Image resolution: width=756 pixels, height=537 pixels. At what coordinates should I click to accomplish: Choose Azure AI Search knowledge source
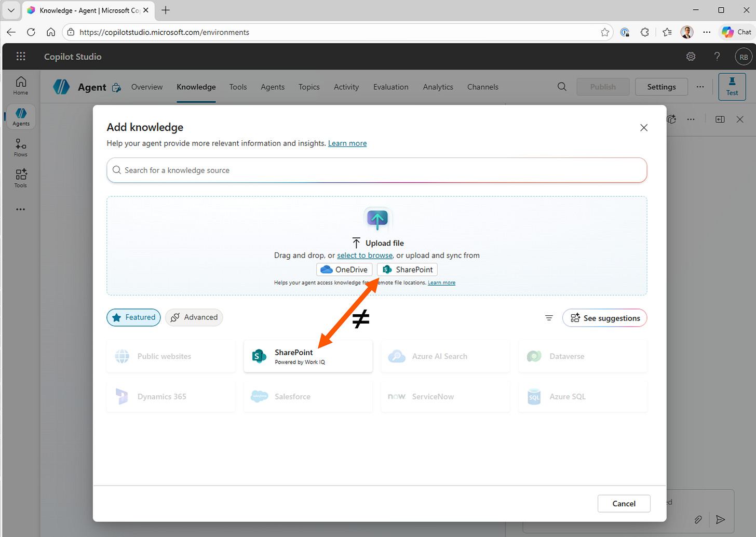tap(446, 356)
